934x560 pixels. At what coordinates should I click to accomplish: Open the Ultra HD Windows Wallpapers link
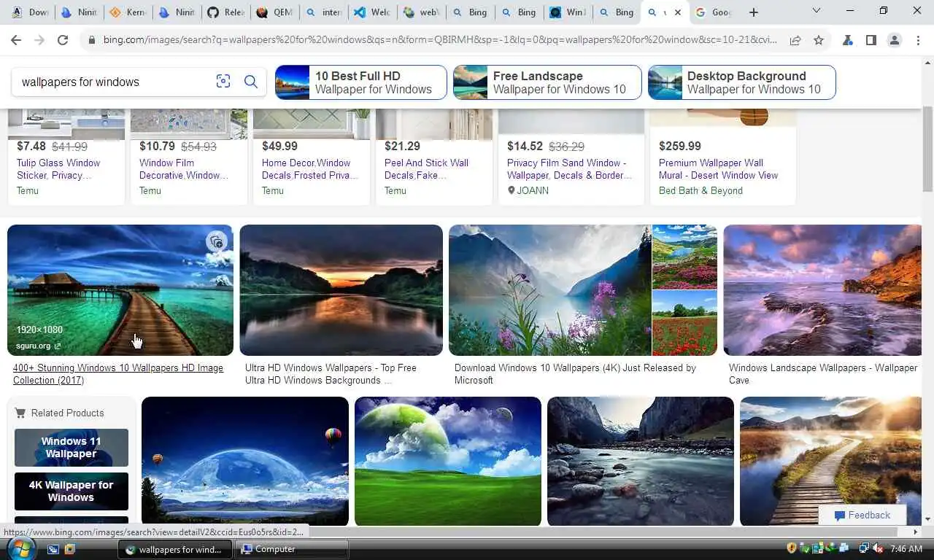click(x=331, y=374)
